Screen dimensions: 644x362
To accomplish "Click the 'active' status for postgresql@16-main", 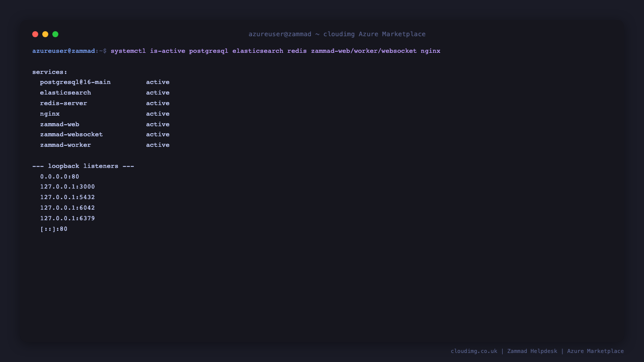I will [x=158, y=82].
